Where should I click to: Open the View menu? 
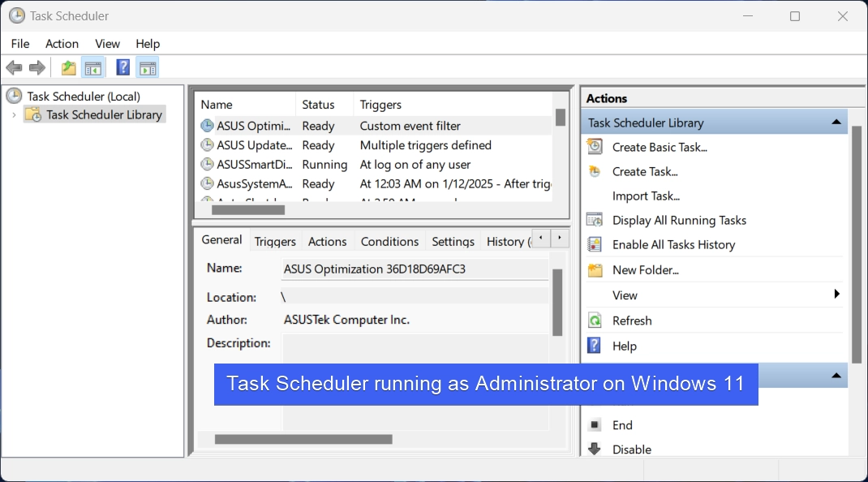pyautogui.click(x=107, y=44)
